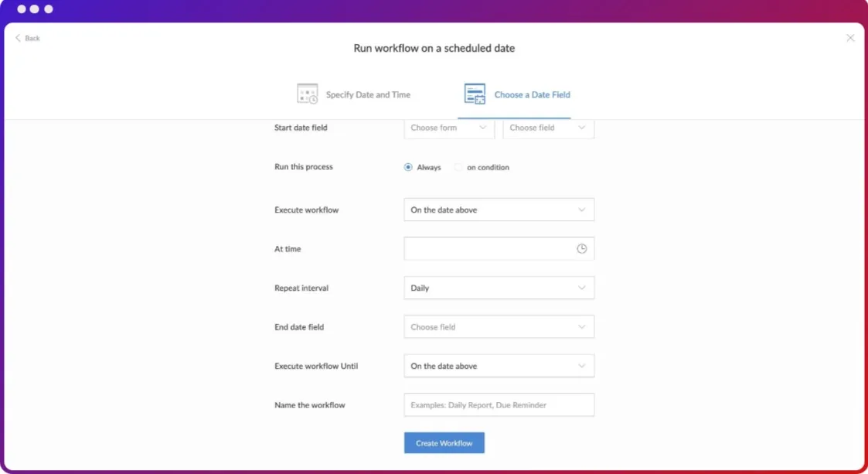Click the Name the workflow label
This screenshot has width=868, height=474.
[309, 405]
